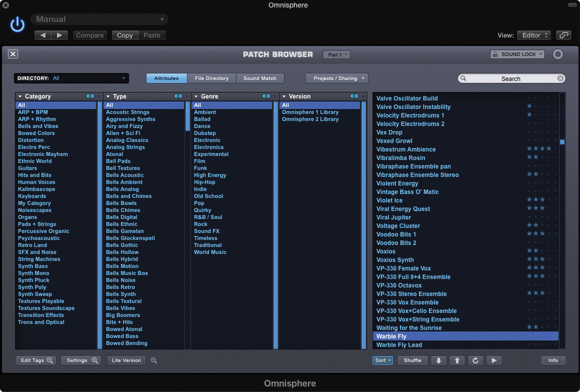This screenshot has width=580, height=392.
Task: Close the Patch Browser with X
Action: coord(13,54)
